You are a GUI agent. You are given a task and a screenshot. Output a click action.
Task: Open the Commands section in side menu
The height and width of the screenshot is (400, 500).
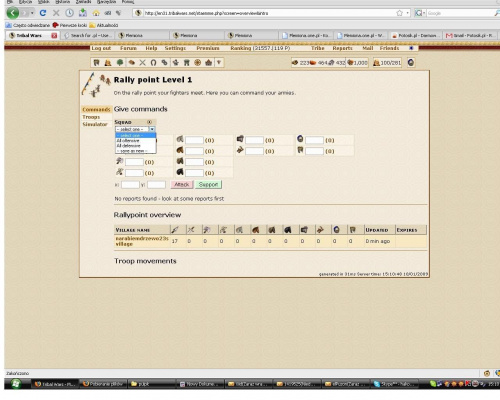pos(96,109)
